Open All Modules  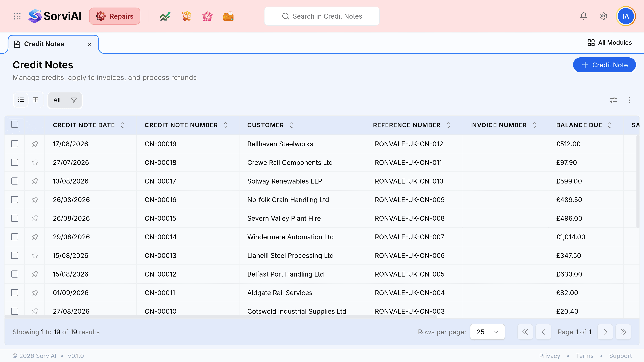tap(609, 43)
